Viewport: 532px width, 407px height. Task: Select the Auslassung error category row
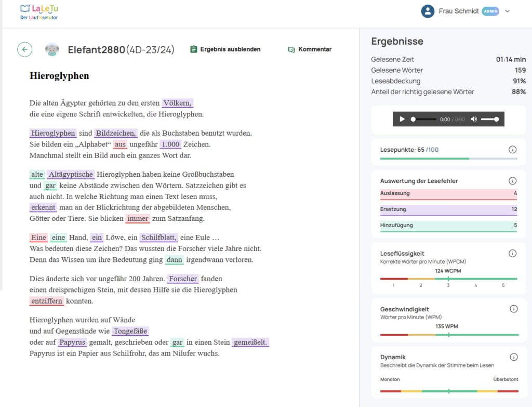coord(448,193)
